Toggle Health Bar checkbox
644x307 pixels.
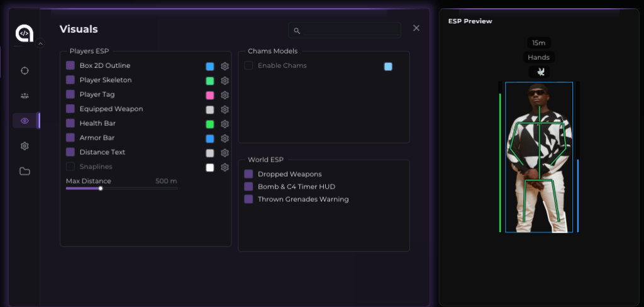click(70, 123)
